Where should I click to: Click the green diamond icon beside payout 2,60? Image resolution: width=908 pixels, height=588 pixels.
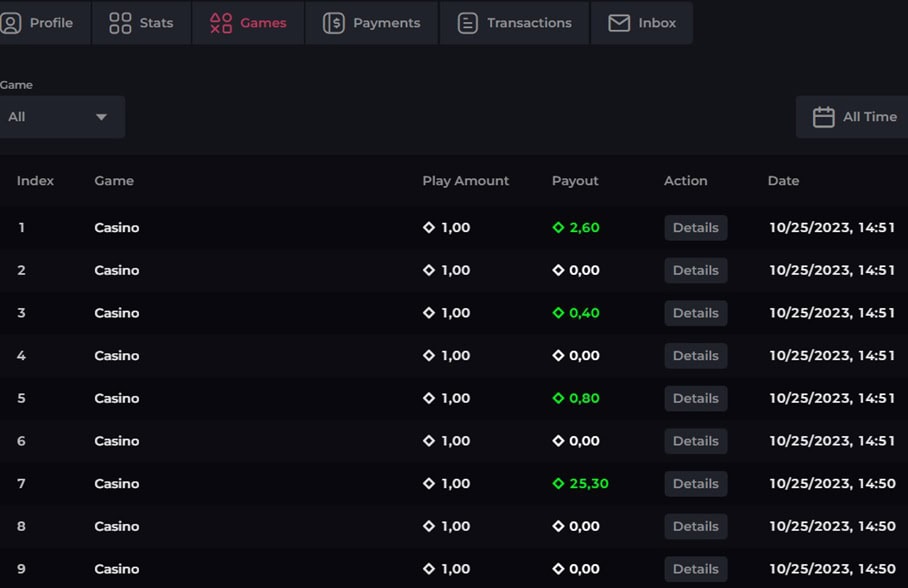pos(558,227)
